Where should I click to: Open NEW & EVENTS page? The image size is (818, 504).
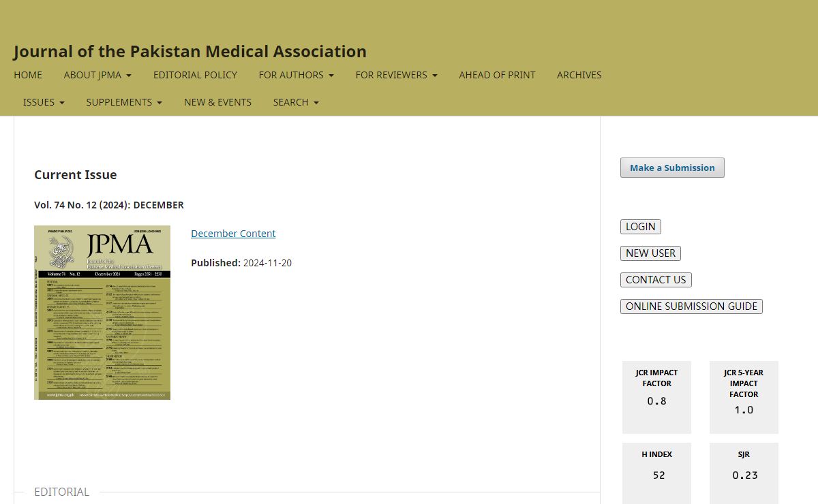tap(217, 102)
